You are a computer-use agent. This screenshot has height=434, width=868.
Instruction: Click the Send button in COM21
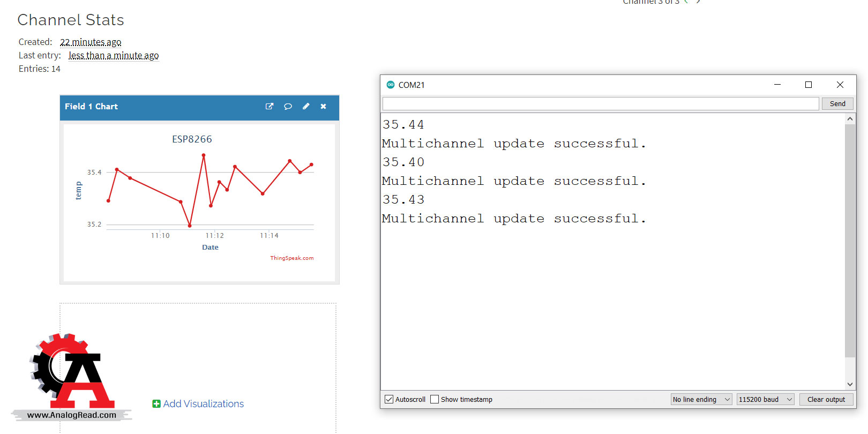pyautogui.click(x=837, y=103)
